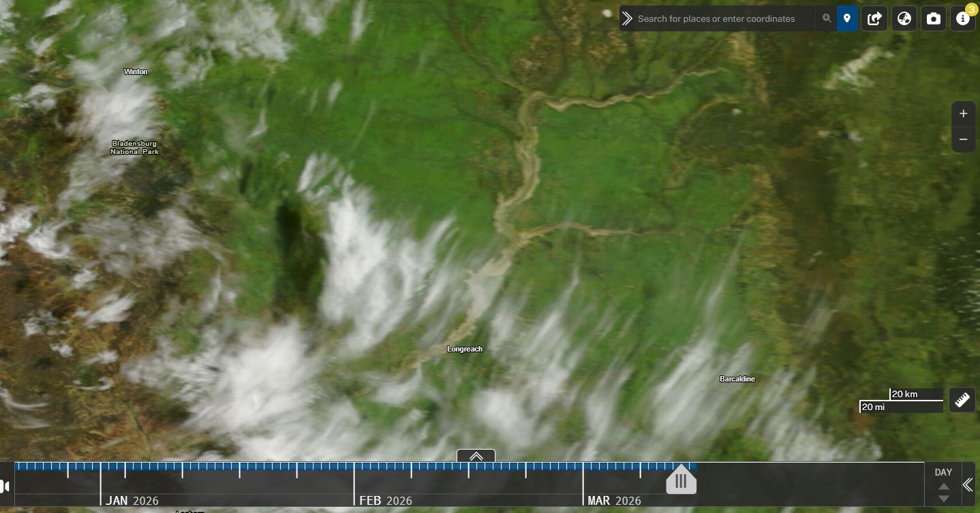Image resolution: width=980 pixels, height=513 pixels.
Task: Select JAN 2026 on the timeline
Action: 132,501
